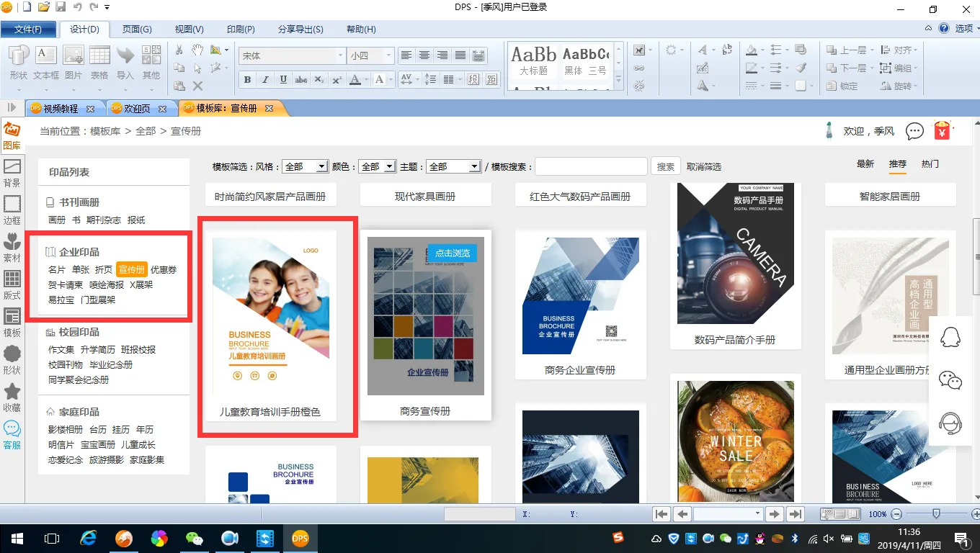The width and height of the screenshot is (980, 553).
Task: Toggle italic text formatting
Action: click(x=265, y=79)
